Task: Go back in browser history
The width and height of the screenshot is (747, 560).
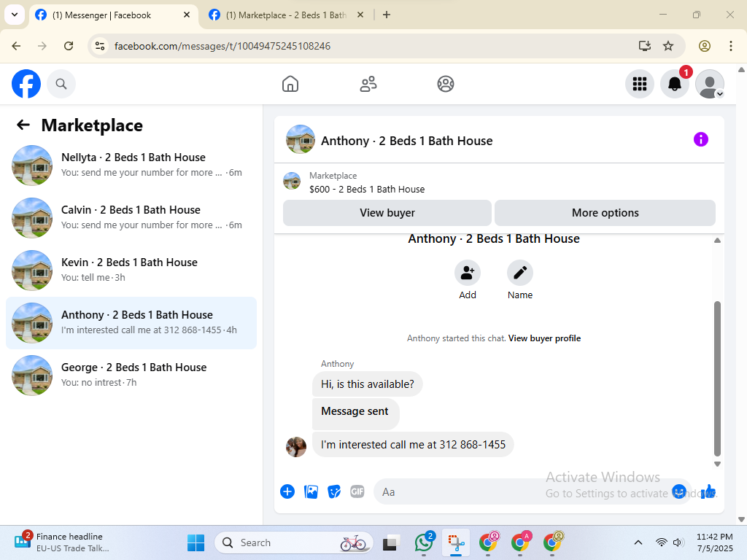Action: tap(16, 46)
